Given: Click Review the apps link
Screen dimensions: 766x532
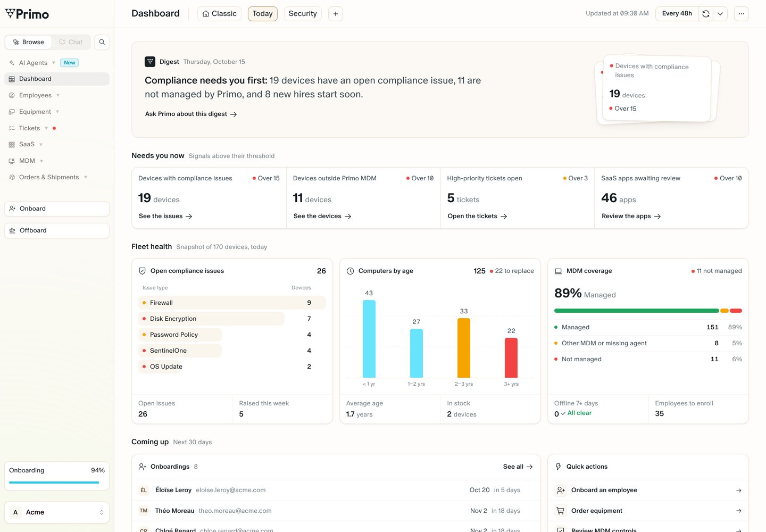Looking at the screenshot, I should click(631, 216).
